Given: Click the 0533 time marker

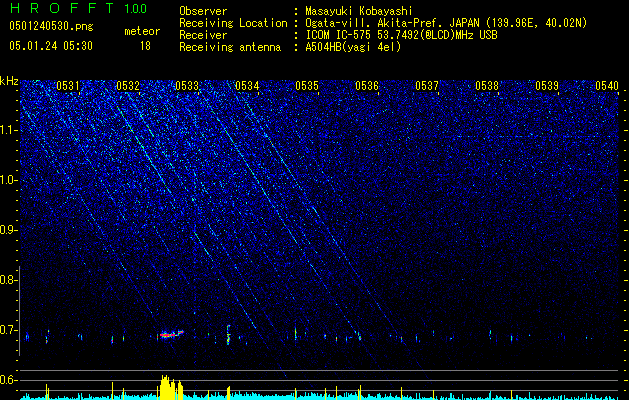Looking at the screenshot, I should coord(187,86).
